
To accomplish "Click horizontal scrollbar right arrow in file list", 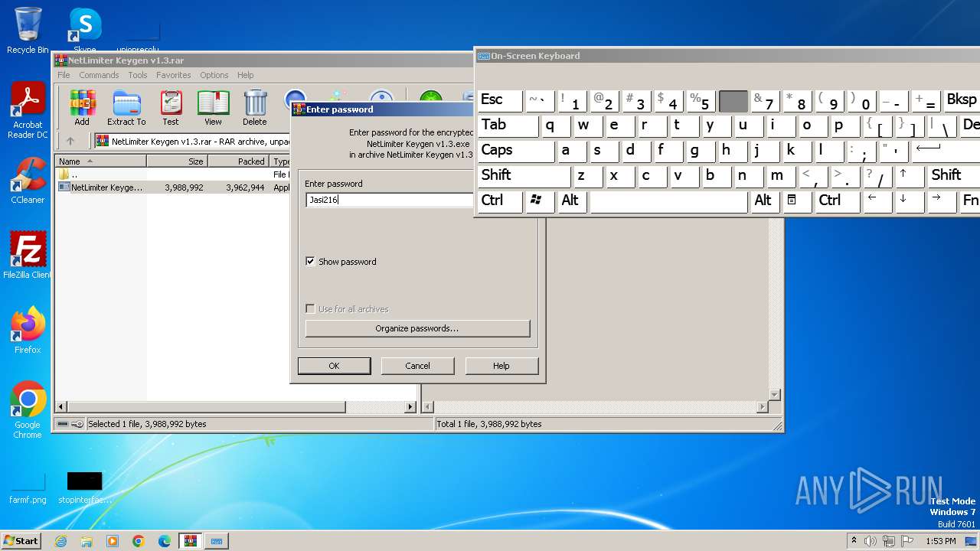I will coord(410,407).
